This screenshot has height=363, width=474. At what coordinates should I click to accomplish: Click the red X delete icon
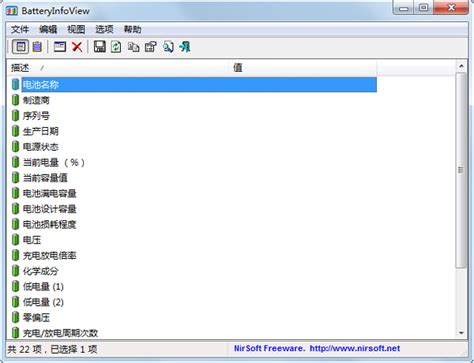tap(77, 47)
